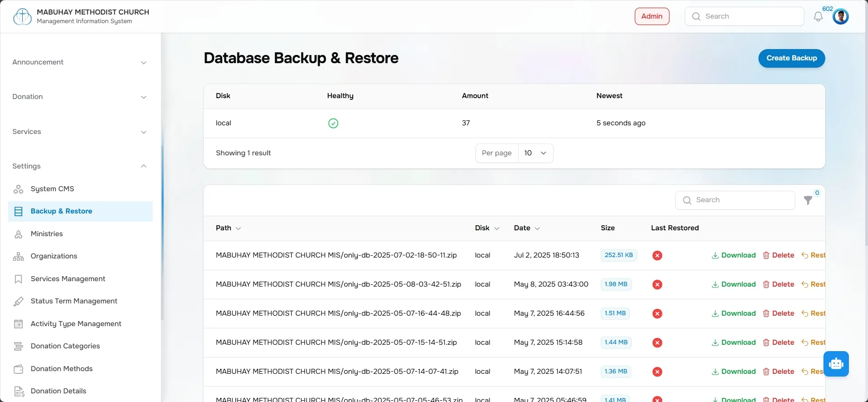This screenshot has height=402, width=868.
Task: Download the 2025-07-02-18-50-11 backup
Action: pyautogui.click(x=733, y=255)
